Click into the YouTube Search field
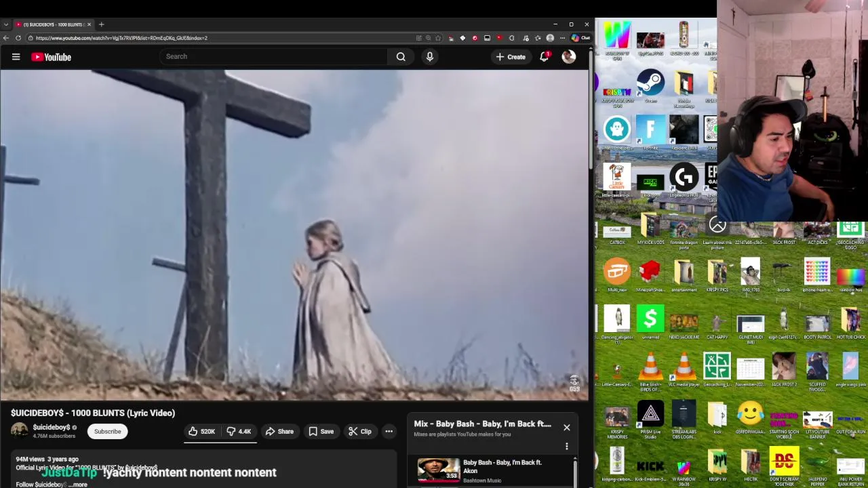The image size is (868, 488). 274,57
